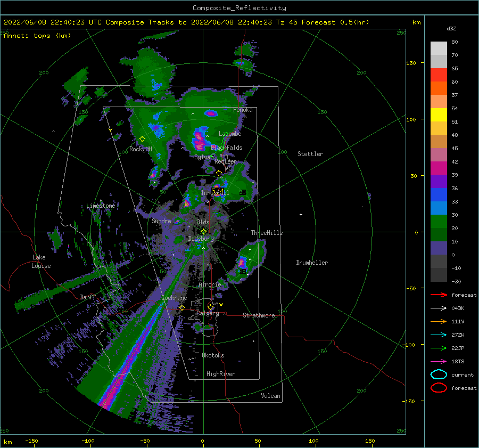
Task: Click the red forecast arrow in legend
Action: pyautogui.click(x=439, y=295)
